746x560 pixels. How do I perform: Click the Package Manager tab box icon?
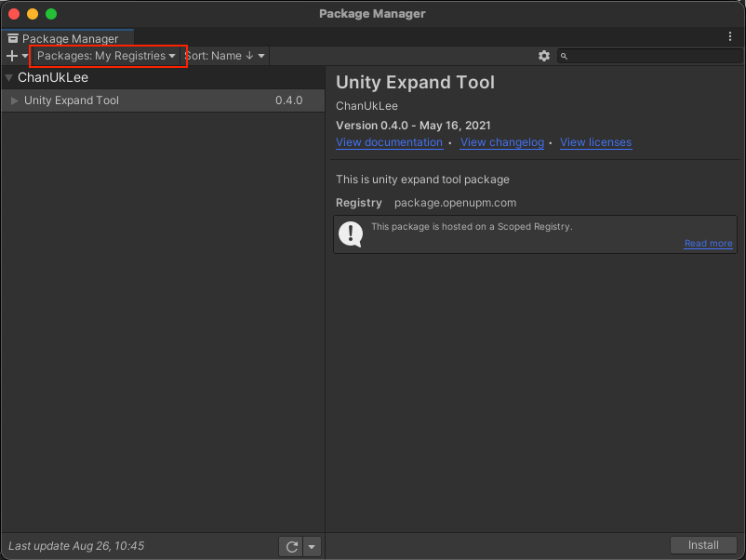tap(13, 38)
